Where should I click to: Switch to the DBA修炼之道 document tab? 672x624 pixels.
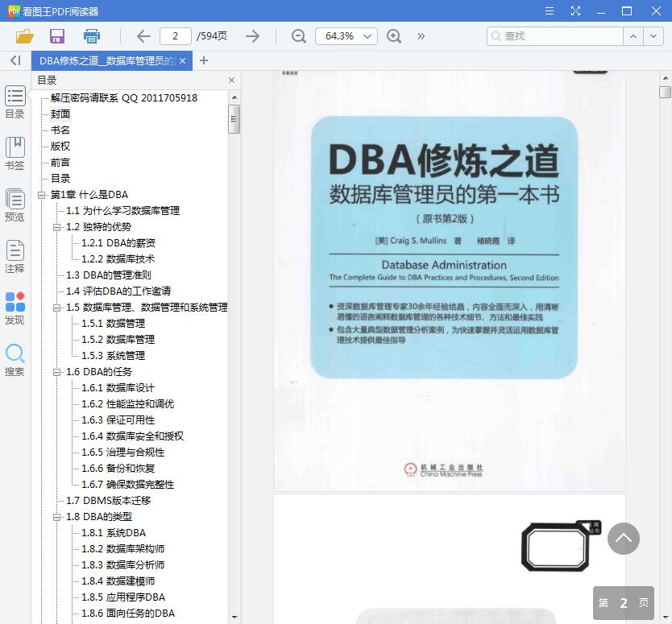pos(107,61)
